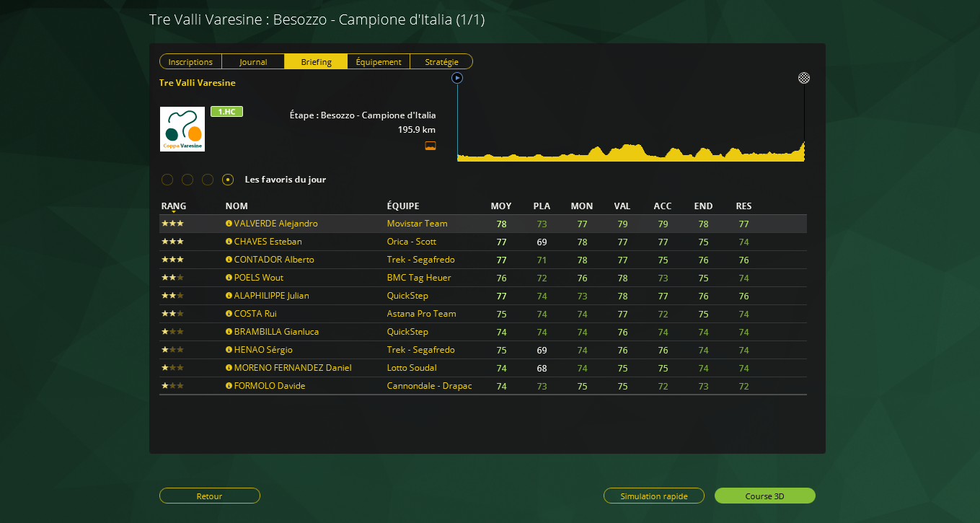Click team Cannondale - Drapac
The height and width of the screenshot is (523, 980).
tap(429, 386)
